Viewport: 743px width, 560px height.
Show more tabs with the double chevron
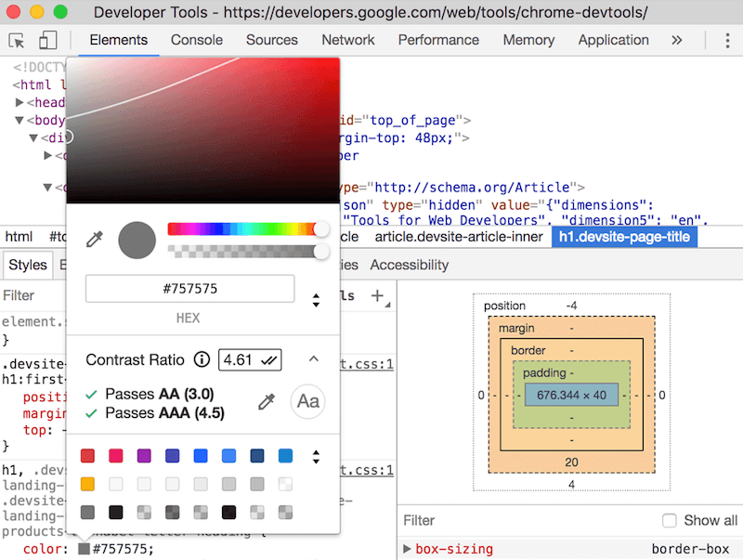coord(676,40)
